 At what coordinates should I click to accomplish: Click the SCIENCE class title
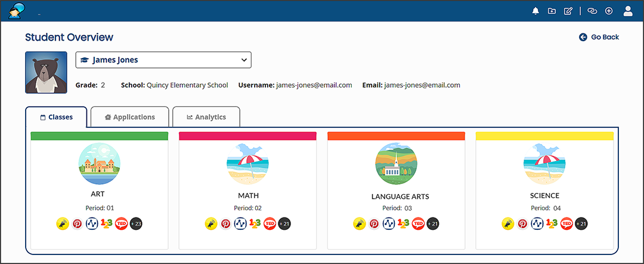click(544, 195)
